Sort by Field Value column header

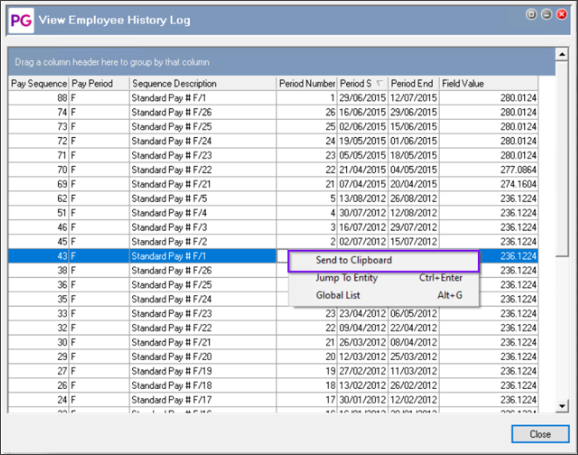(x=488, y=84)
